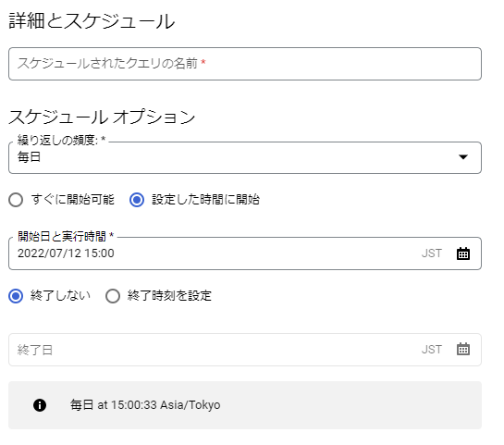Enable the 終了時刻を設定 radio option

[x=113, y=296]
